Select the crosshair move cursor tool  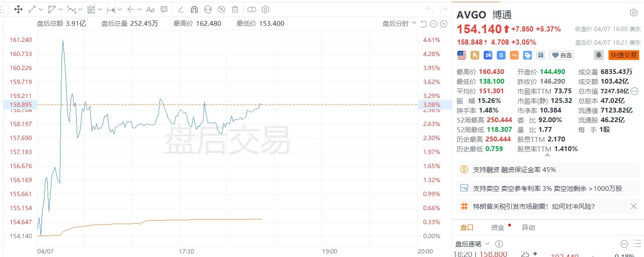(18, 9)
